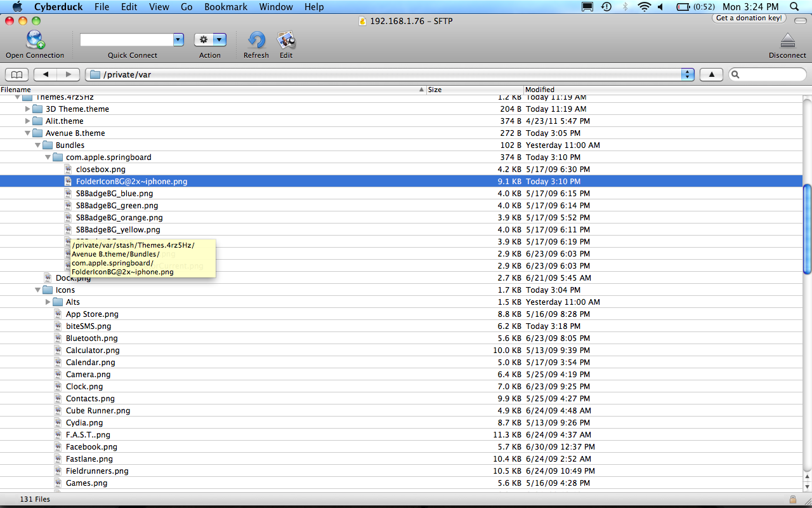Select the SBBadgeBG_orange.png file icon
The height and width of the screenshot is (508, 812).
(x=69, y=217)
